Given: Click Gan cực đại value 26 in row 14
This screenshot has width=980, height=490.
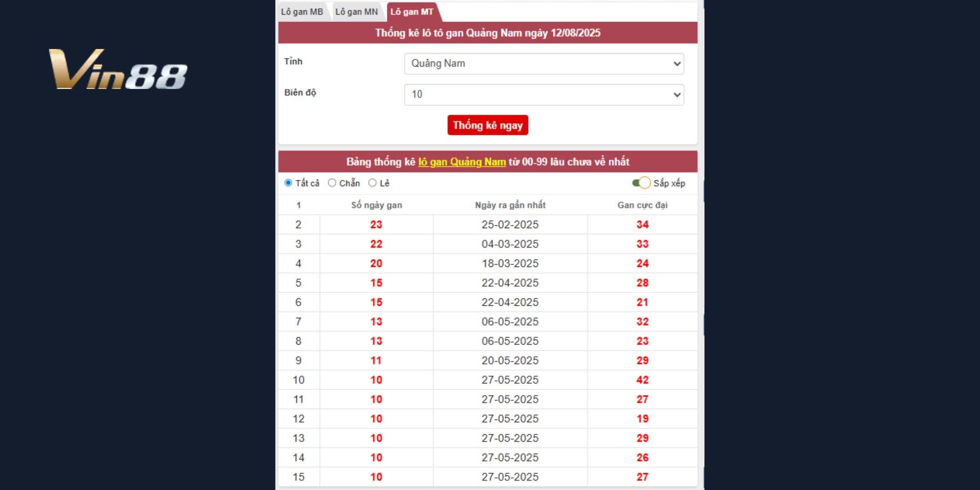Looking at the screenshot, I should click(642, 457).
